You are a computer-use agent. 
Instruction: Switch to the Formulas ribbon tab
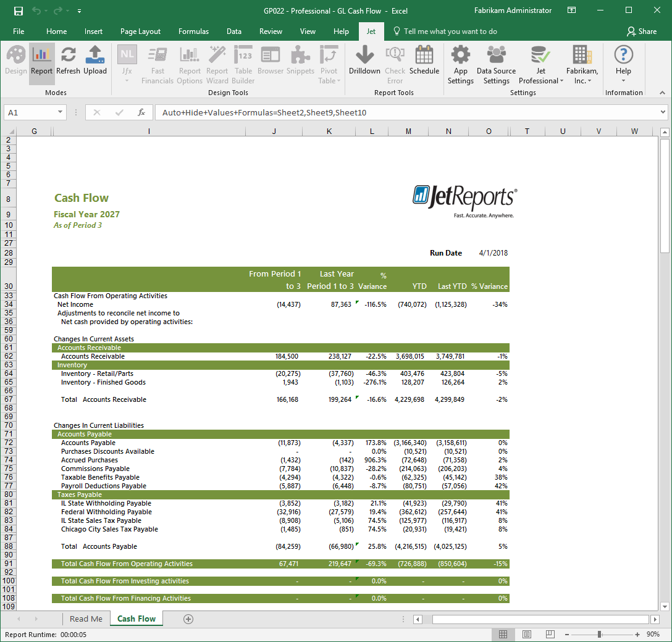click(x=193, y=31)
